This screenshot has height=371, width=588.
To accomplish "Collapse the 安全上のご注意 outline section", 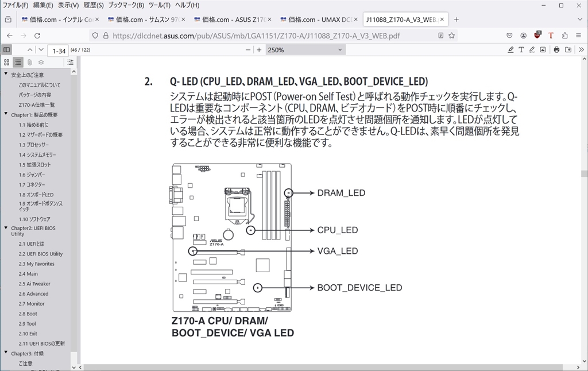I will tap(6, 74).
